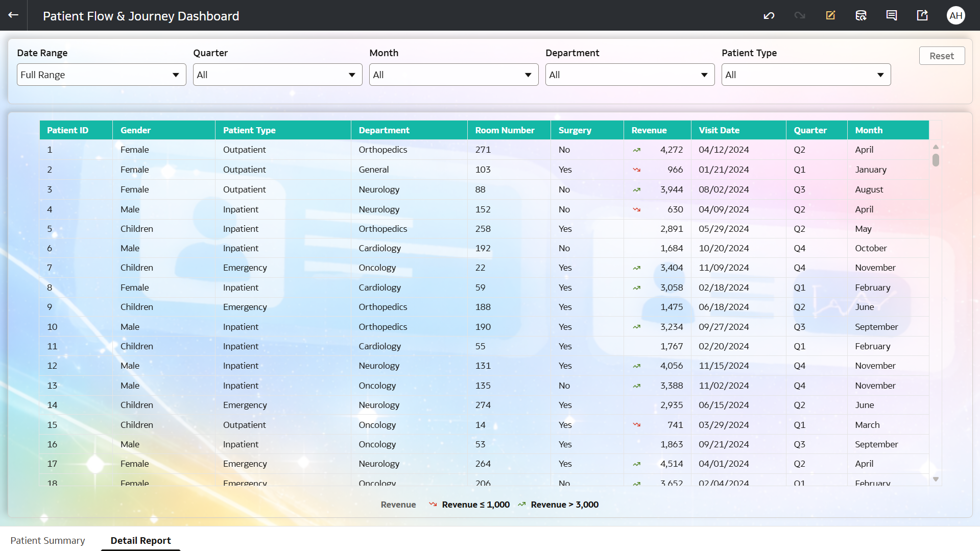
Task: Click the share/export icon
Action: pyautogui.click(x=922, y=15)
